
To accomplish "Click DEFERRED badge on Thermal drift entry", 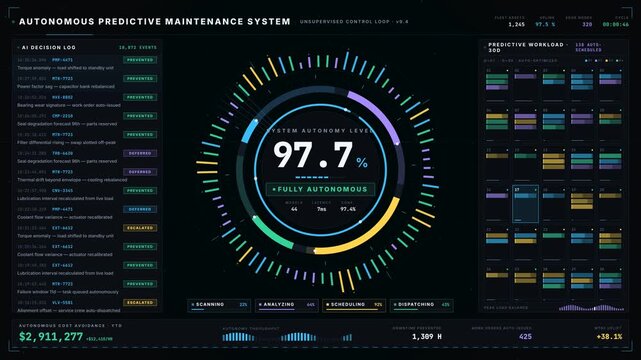I will [140, 172].
